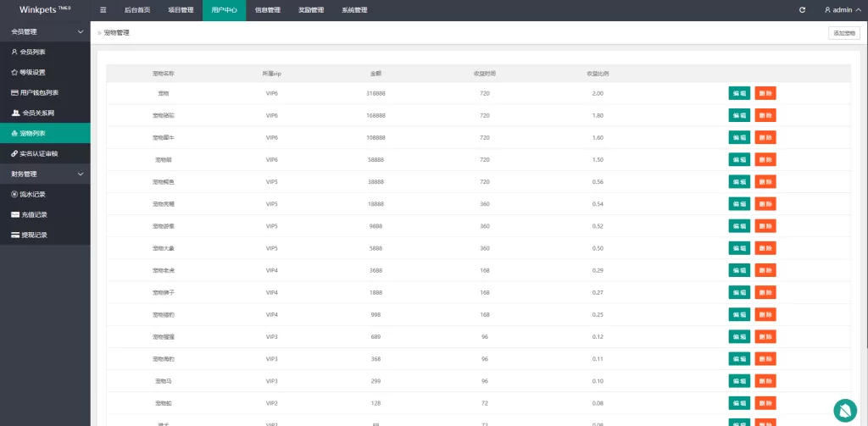Image resolution: width=868 pixels, height=426 pixels.
Task: Click 删除 for the 168888 pet row
Action: click(765, 115)
